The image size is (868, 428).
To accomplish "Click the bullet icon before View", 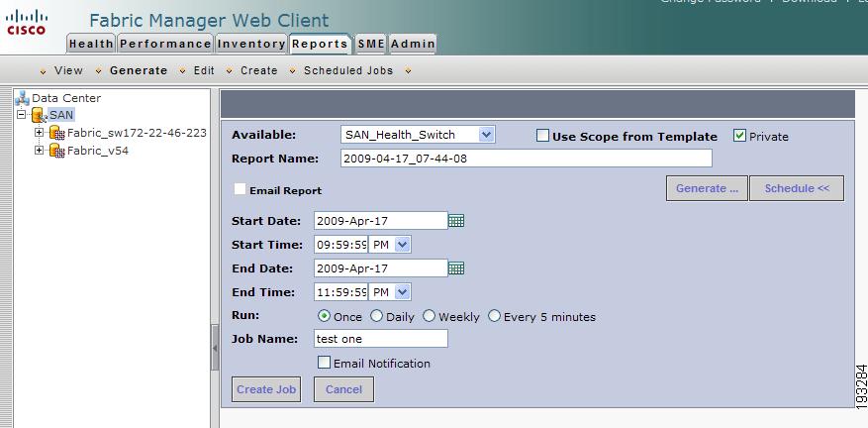I will pyautogui.click(x=44, y=71).
